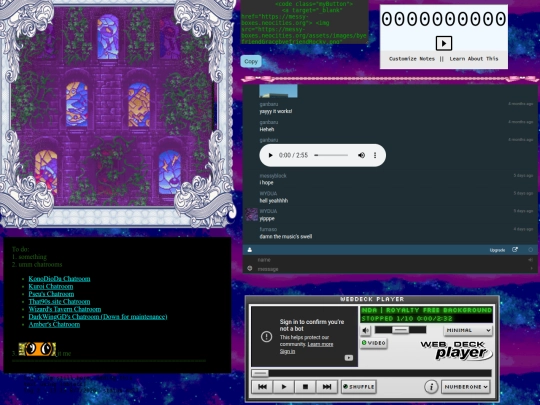Click the chat message 'yayyy it works!'
The width and height of the screenshot is (540, 405).
pyautogui.click(x=276, y=111)
